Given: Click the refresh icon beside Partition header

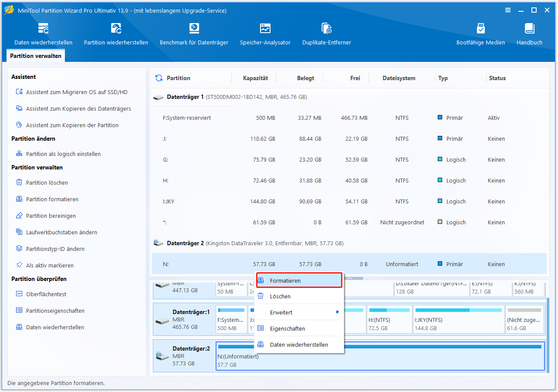Looking at the screenshot, I should 159,78.
